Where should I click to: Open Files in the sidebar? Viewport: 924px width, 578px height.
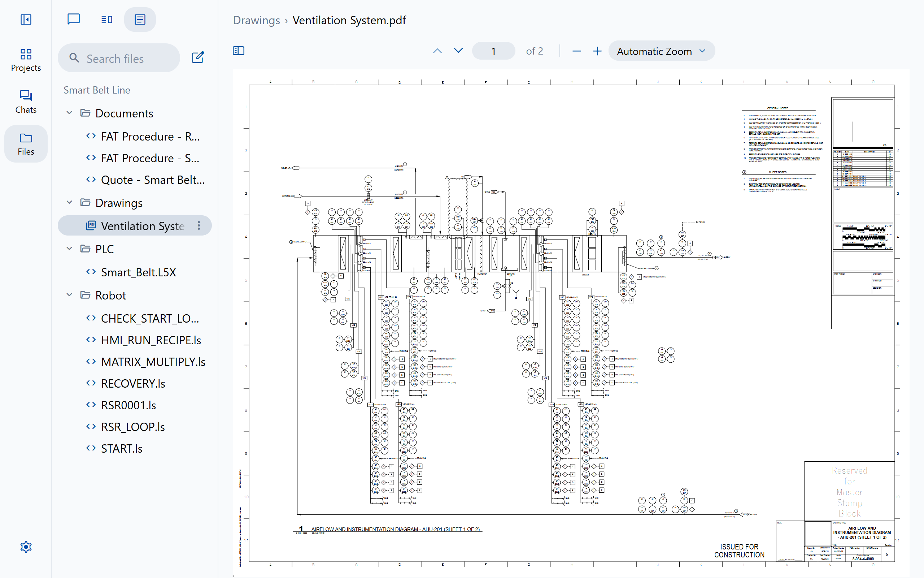point(26,144)
